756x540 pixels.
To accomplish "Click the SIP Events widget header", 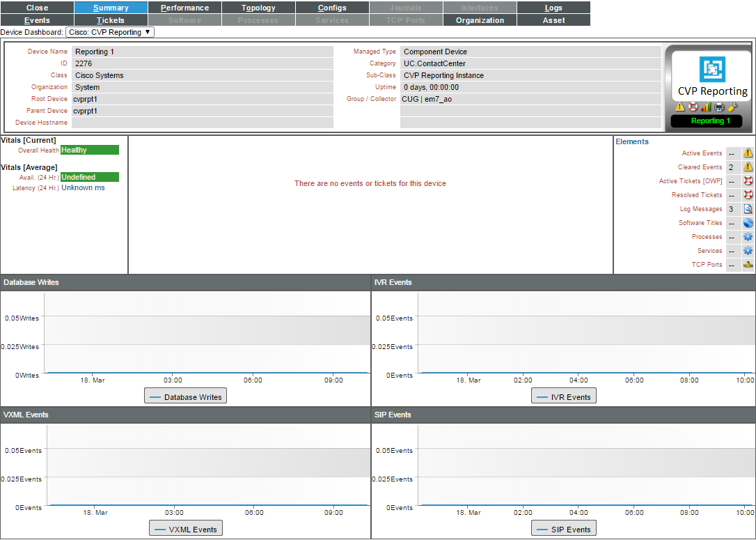I will tap(564, 415).
